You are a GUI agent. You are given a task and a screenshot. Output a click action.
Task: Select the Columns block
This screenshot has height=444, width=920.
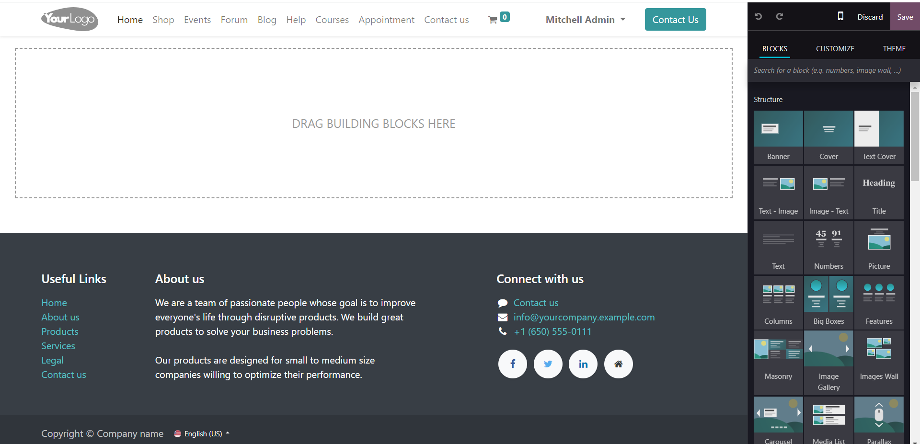click(778, 301)
